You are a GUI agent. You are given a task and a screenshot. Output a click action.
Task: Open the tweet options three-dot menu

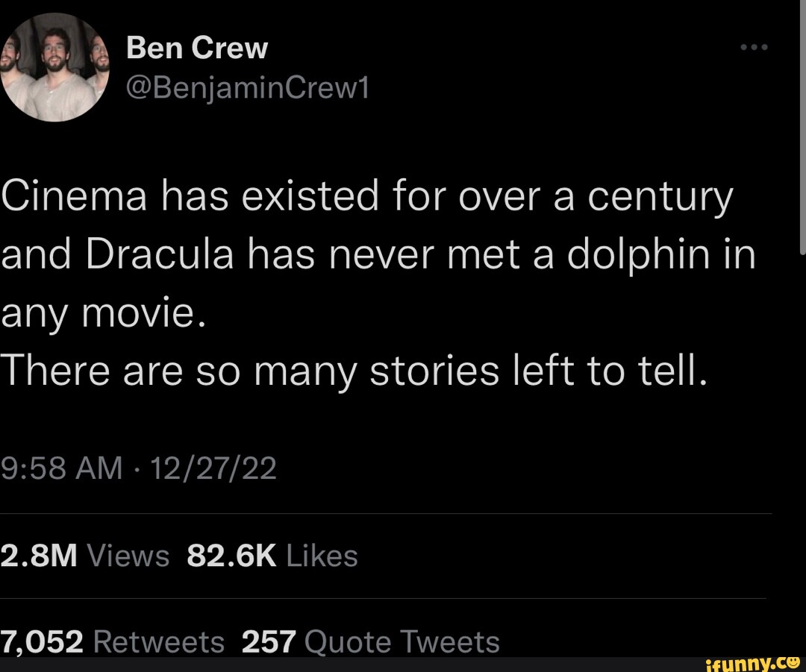click(x=753, y=46)
